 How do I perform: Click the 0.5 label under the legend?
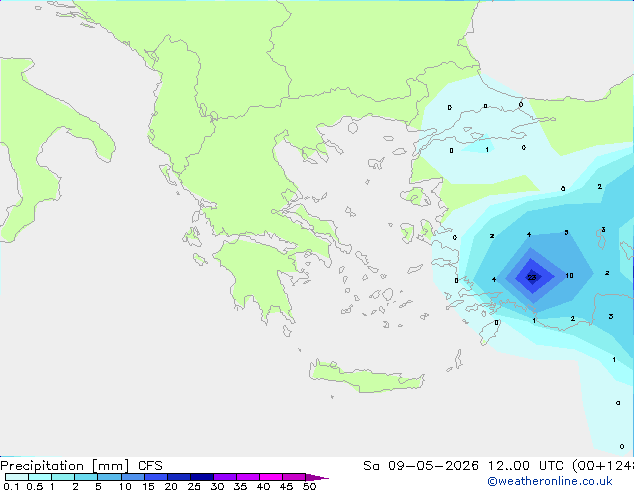(35, 486)
